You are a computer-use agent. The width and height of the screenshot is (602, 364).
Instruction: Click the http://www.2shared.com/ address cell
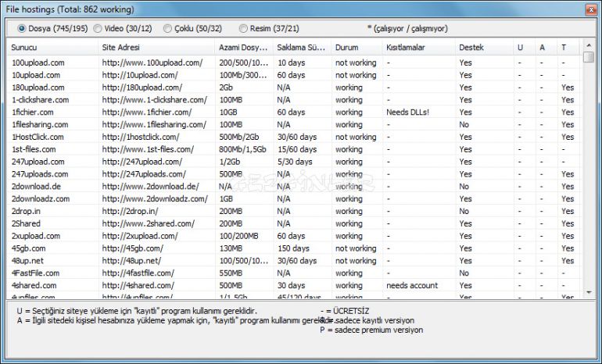149,223
